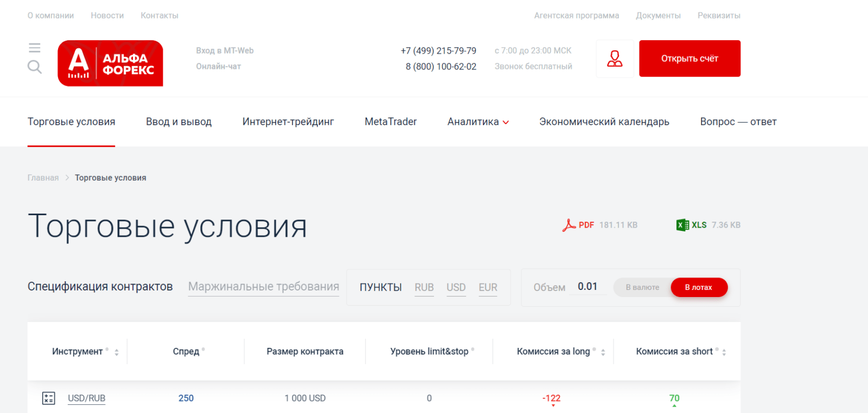Click the USD/RUB spread value 250

coord(186,398)
